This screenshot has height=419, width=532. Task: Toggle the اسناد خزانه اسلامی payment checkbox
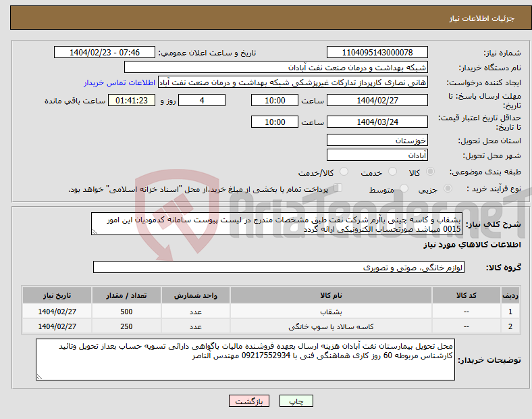coord(338,187)
